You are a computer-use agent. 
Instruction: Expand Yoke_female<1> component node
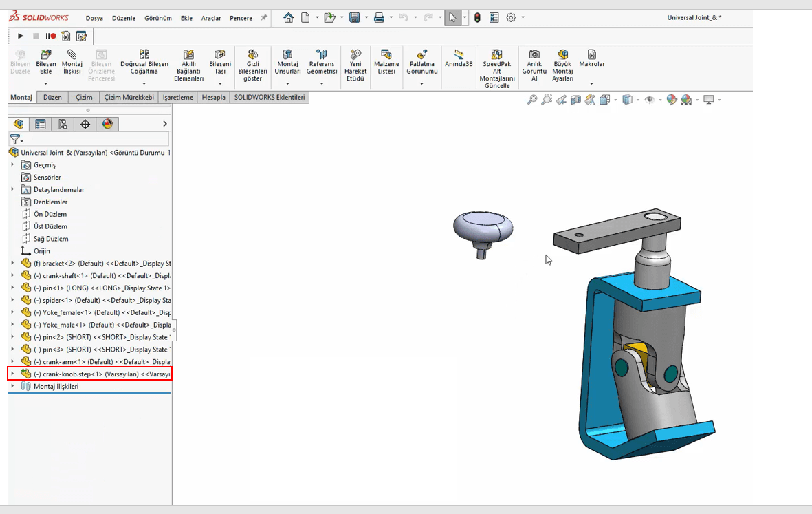[12, 312]
